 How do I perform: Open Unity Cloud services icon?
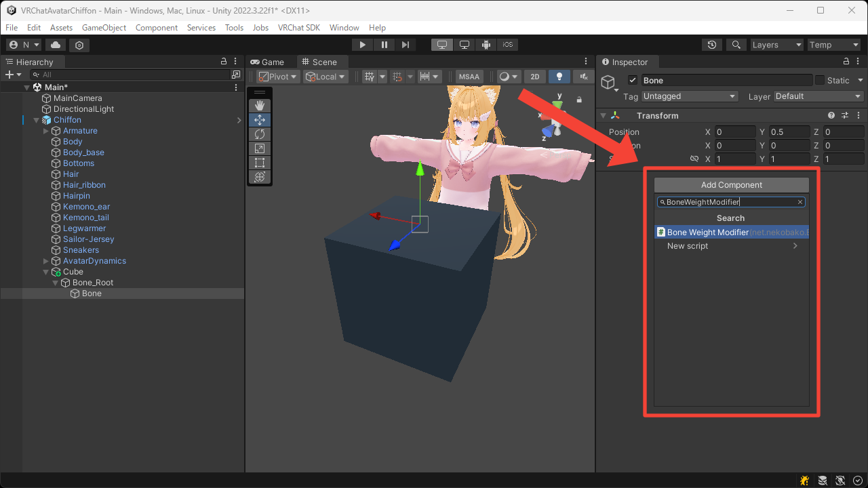click(x=55, y=45)
